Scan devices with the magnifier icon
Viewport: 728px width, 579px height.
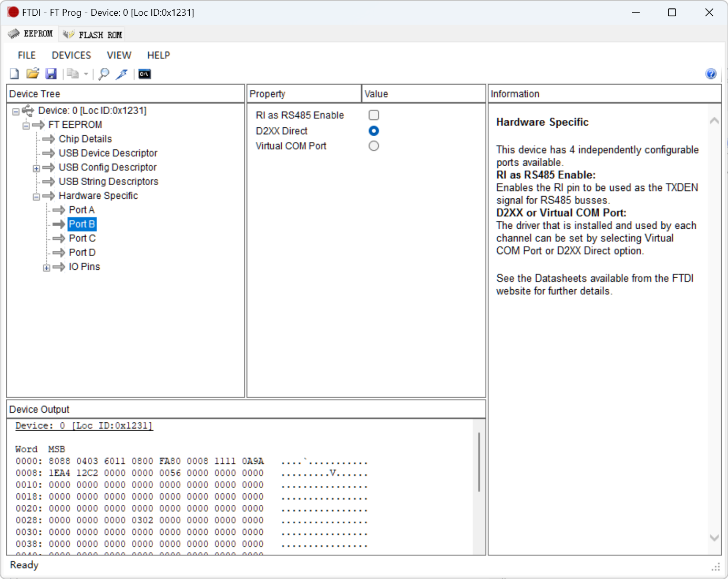(x=104, y=74)
